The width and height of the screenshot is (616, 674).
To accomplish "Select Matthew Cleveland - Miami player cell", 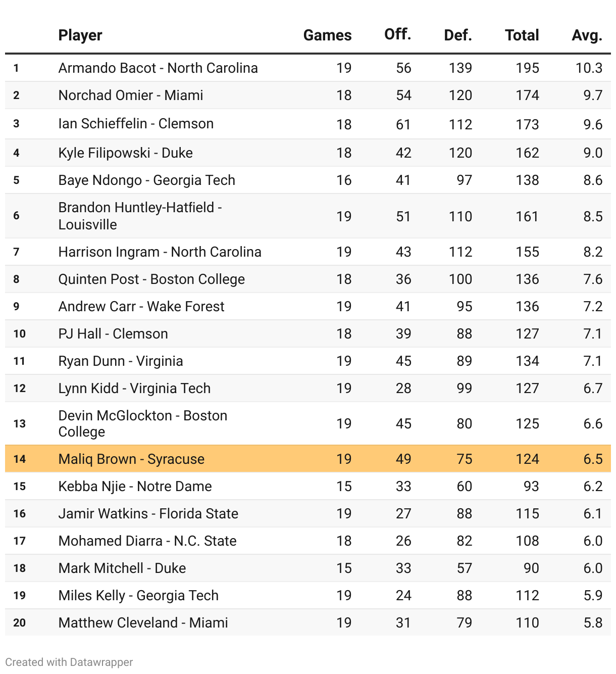I will coord(143,622).
